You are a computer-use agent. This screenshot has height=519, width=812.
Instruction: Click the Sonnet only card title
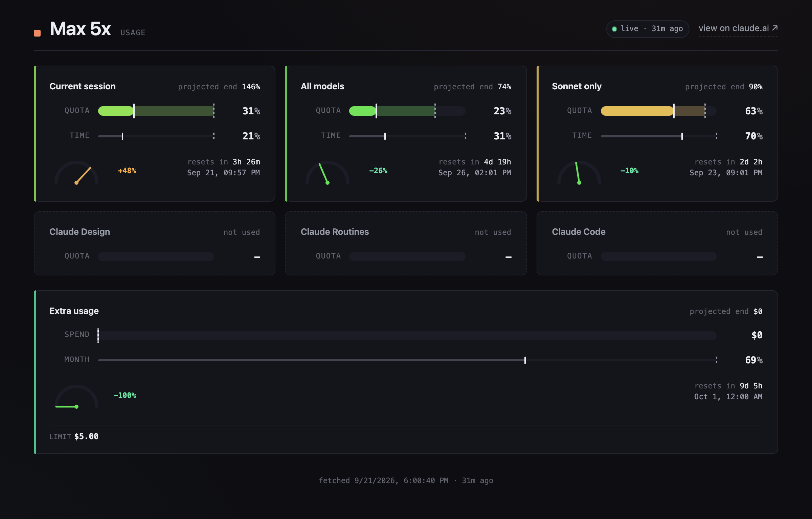click(577, 86)
